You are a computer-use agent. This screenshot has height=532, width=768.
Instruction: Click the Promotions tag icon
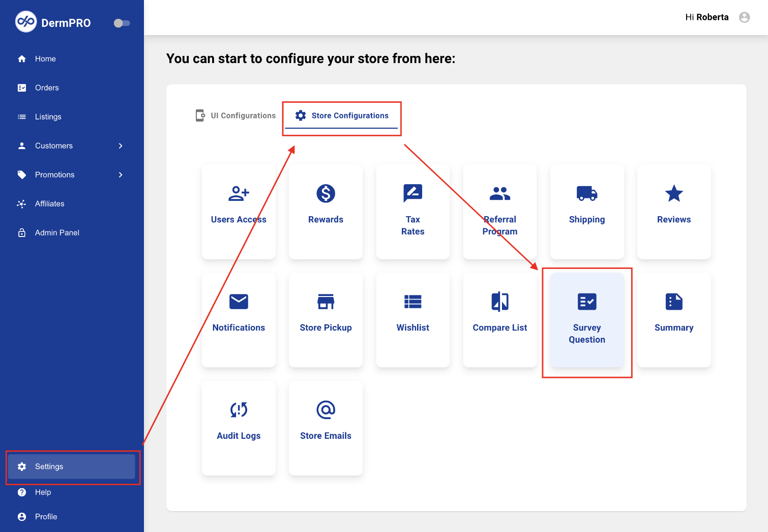tap(22, 175)
